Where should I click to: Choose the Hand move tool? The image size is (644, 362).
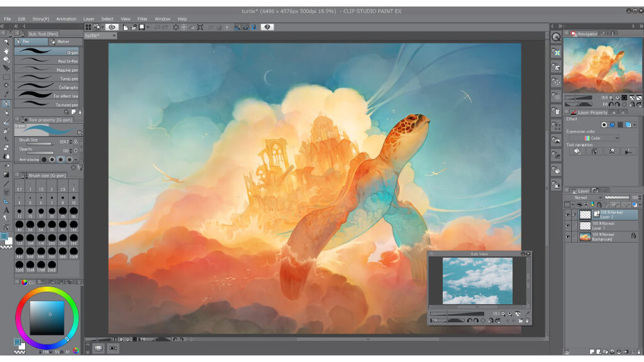[6, 50]
